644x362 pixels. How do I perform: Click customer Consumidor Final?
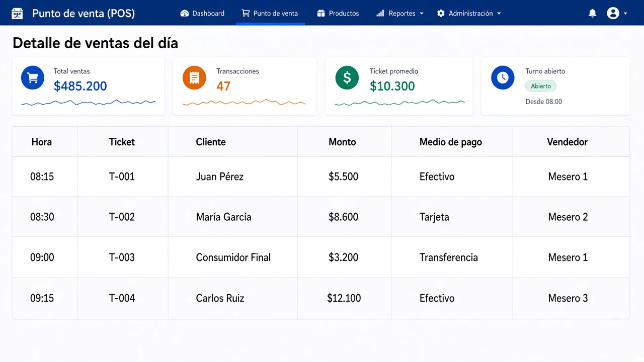[233, 257]
